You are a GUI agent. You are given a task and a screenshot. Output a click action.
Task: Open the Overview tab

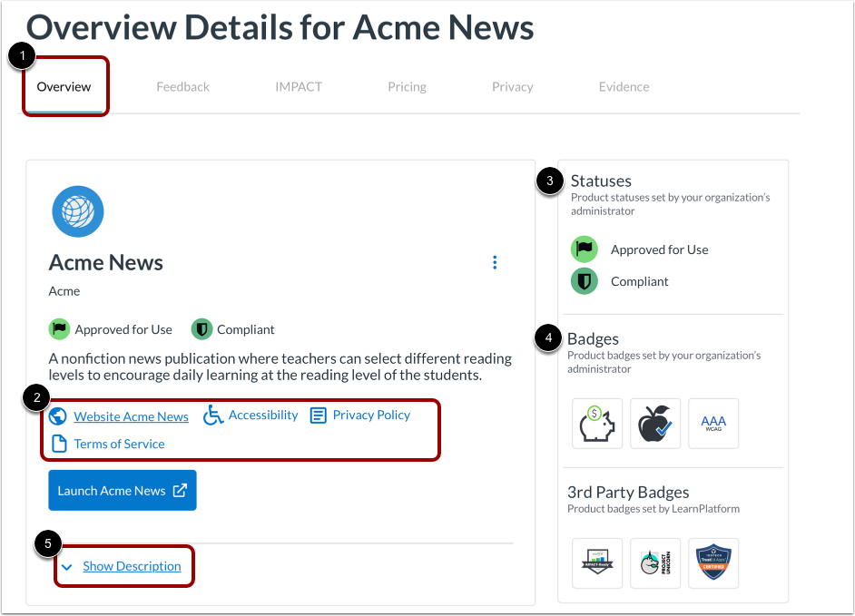pos(64,87)
